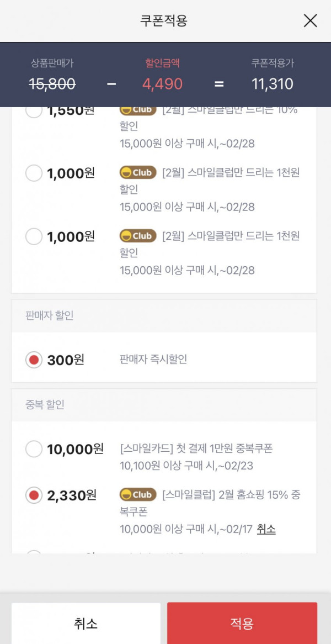Select the first 1,000원 Club coupon radio
331x644 pixels.
coord(34,173)
